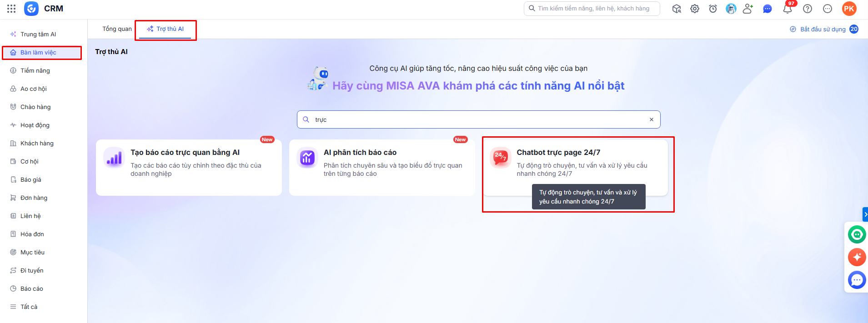Click the magnifier icon in AI search box

pyautogui.click(x=306, y=119)
